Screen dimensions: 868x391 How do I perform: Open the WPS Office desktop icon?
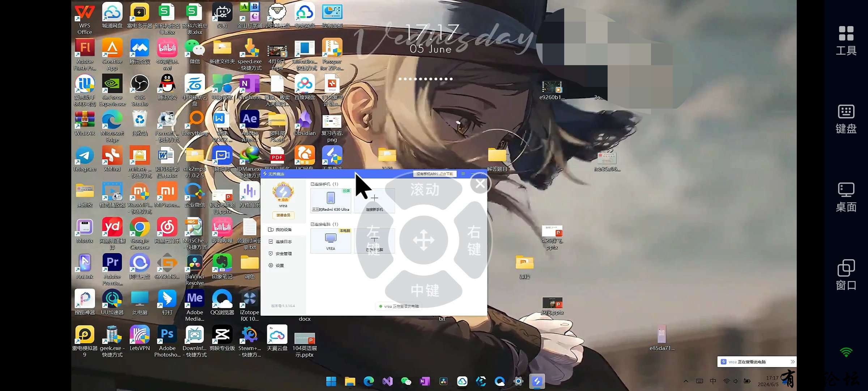pos(85,18)
